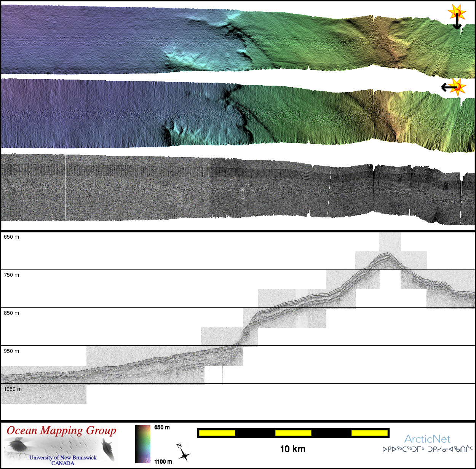Click the 650 m color legend label
Screen dimensions: 476x469
pyautogui.click(x=162, y=428)
